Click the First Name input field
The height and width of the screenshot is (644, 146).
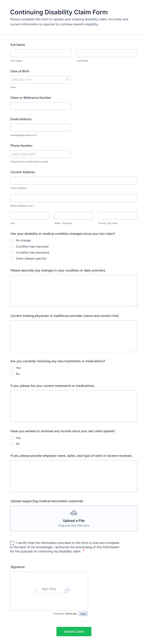pyautogui.click(x=41, y=53)
